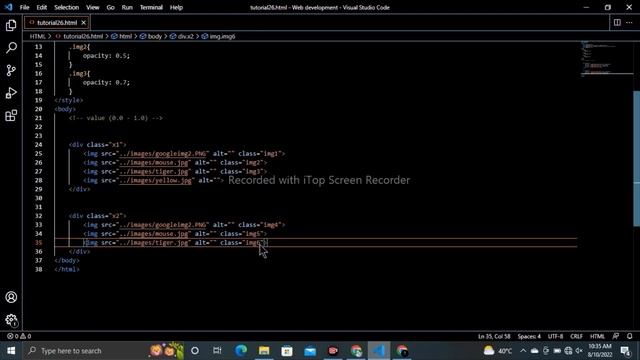Open the Search view in activity bar
Viewport: 640px width, 360px height.
click(11, 48)
